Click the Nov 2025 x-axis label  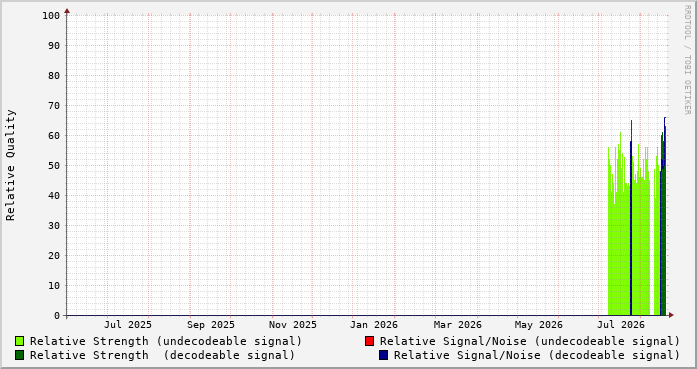[x=292, y=325]
